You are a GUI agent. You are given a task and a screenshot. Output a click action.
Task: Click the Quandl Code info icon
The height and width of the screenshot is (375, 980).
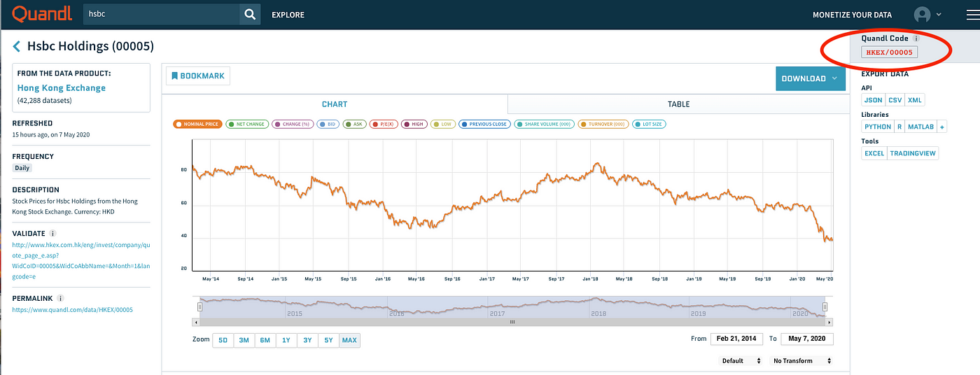(x=916, y=38)
